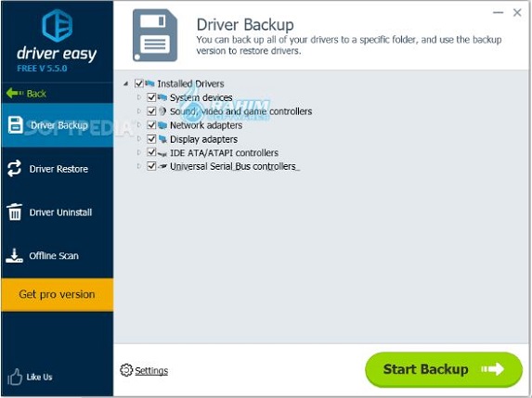This screenshot has height=398, width=532.
Task: Select the Display adapters label
Action: pyautogui.click(x=203, y=139)
